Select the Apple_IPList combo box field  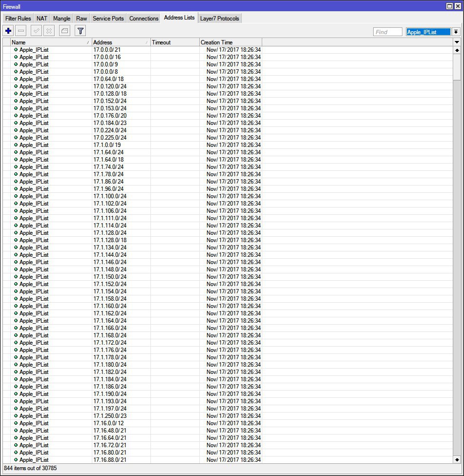(x=428, y=32)
